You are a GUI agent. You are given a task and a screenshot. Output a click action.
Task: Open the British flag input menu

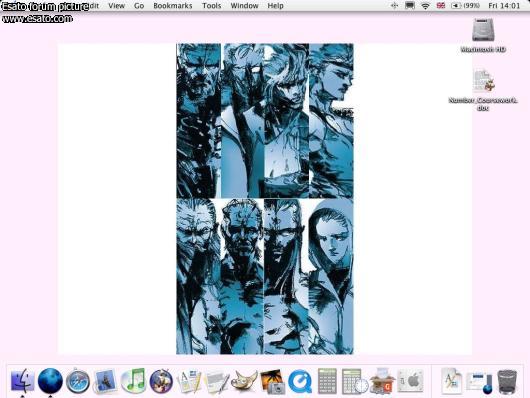tap(441, 6)
